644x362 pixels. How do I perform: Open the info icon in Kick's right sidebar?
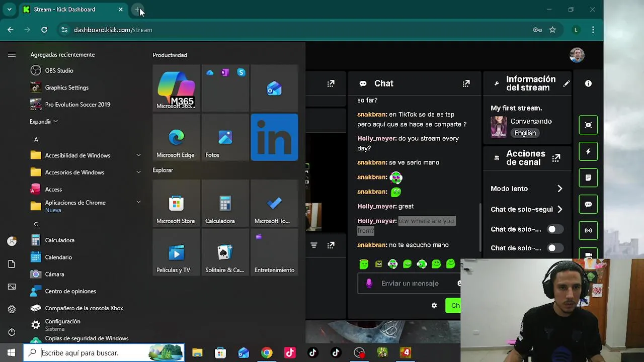[x=588, y=83]
